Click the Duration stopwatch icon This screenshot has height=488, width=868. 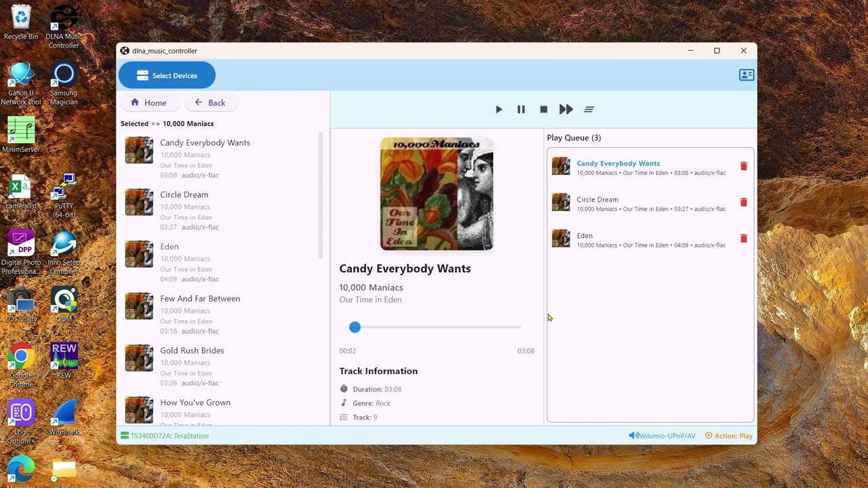click(x=344, y=389)
